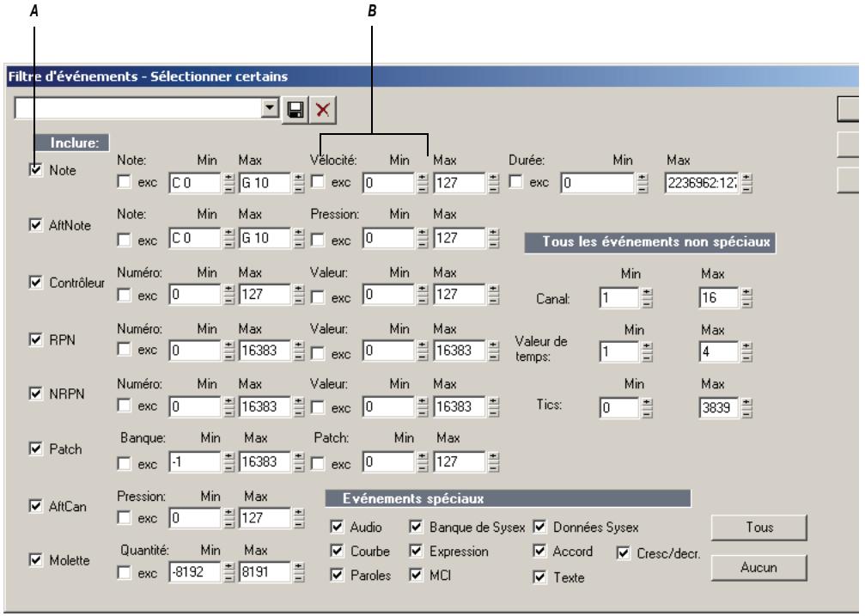
Task: Click the Canal Max field showing 16
Action: (719, 298)
